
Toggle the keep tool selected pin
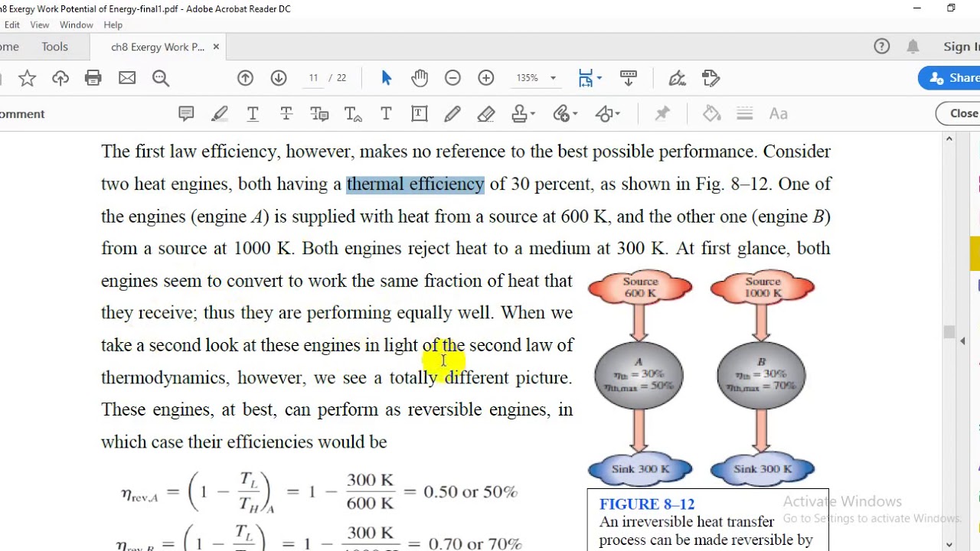(x=662, y=114)
